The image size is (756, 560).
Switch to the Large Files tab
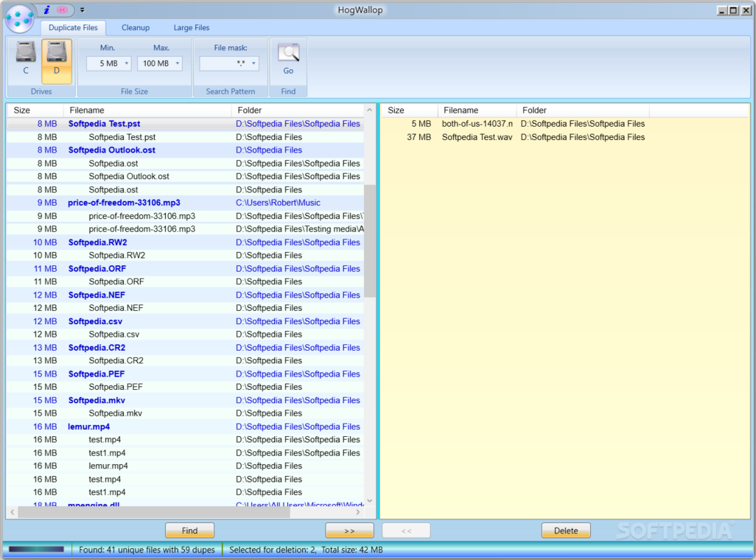191,27
